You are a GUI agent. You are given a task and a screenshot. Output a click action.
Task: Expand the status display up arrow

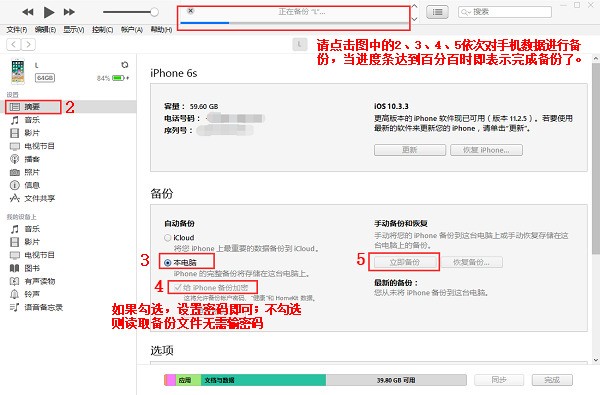click(x=414, y=7)
